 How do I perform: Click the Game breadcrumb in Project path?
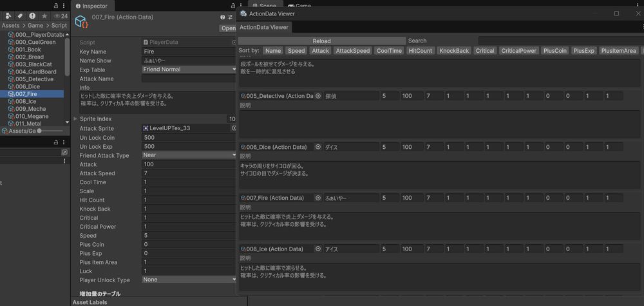pos(35,26)
